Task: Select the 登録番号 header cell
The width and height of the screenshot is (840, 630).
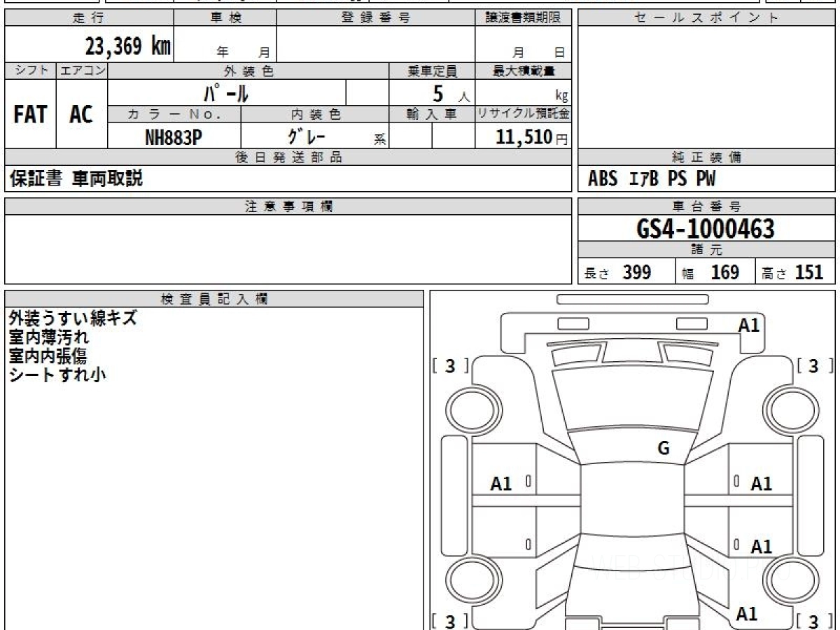Action: tap(375, 18)
